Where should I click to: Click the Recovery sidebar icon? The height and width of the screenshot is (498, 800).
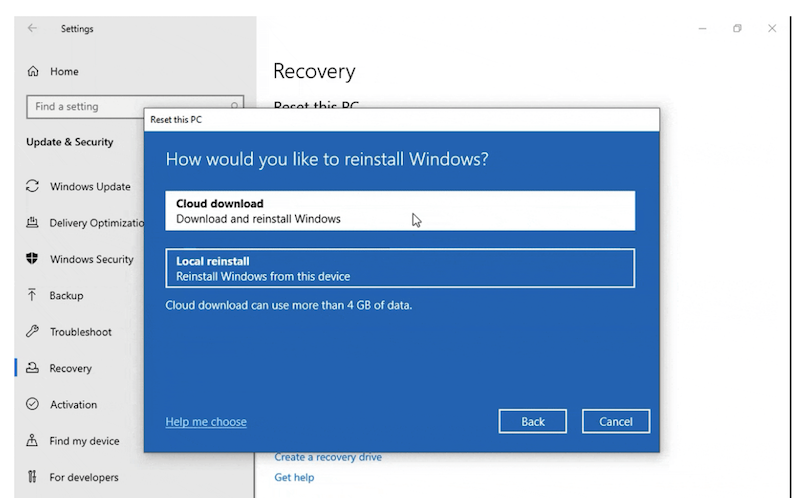32,367
